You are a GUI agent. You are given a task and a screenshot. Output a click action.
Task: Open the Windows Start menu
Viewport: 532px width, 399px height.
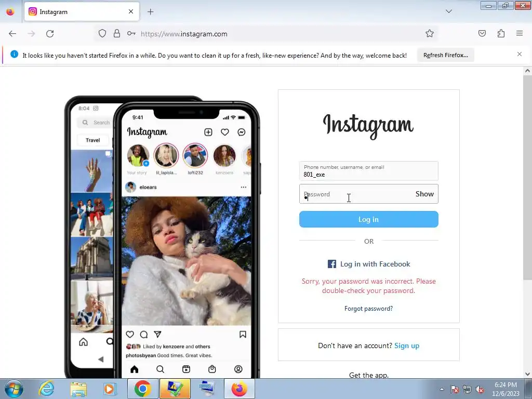tap(14, 389)
